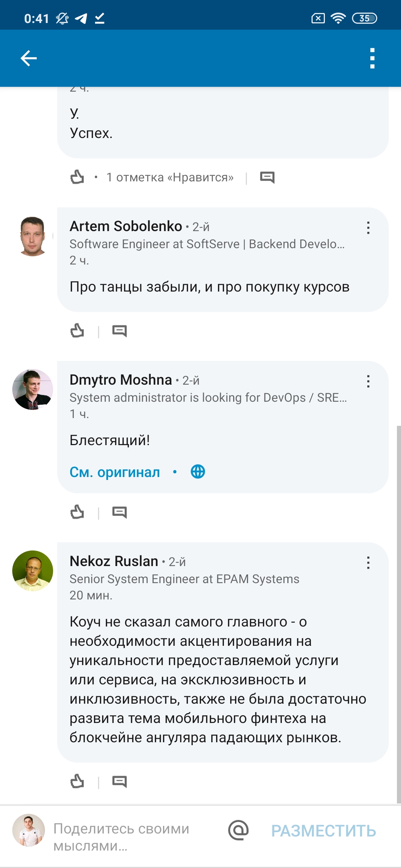Open the header three-dot overflow menu
401x868 pixels.
372,58
